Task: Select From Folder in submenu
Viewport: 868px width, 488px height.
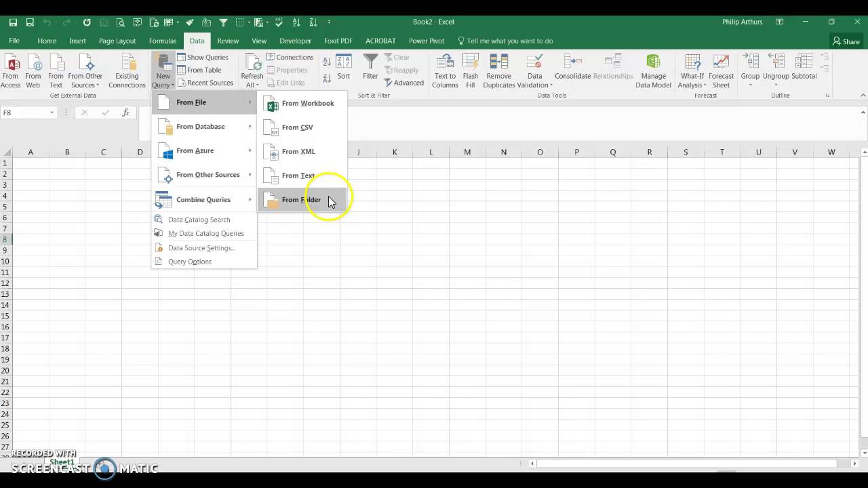Action: coord(302,200)
